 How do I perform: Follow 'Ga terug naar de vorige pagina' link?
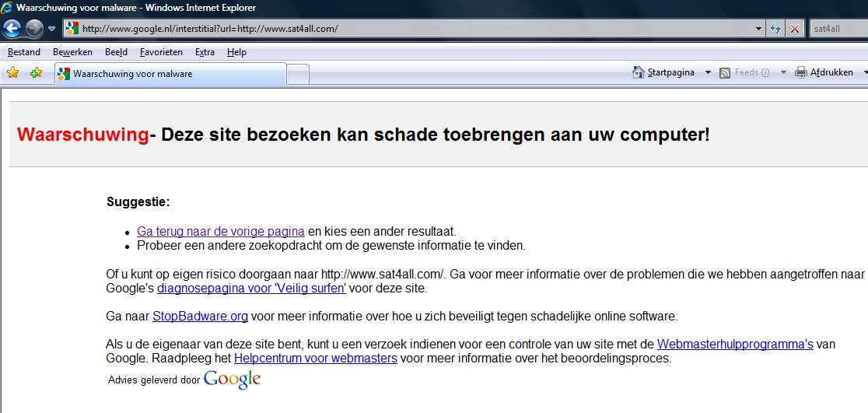tap(221, 232)
